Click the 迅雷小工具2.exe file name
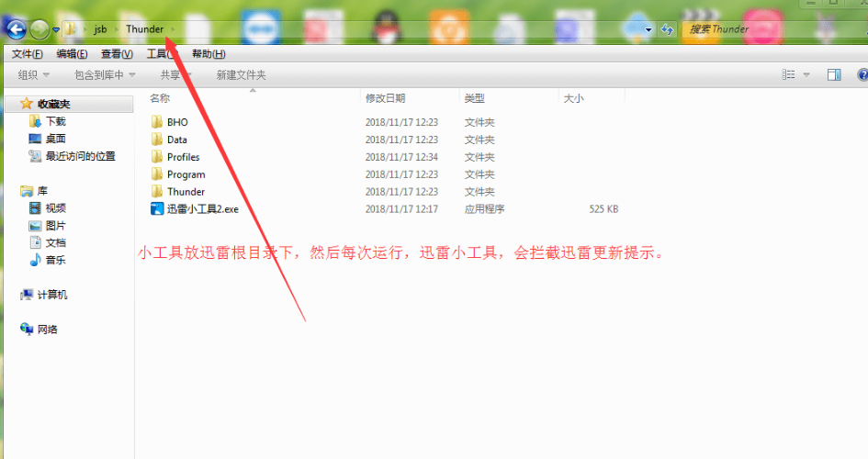868x459 pixels. click(x=203, y=209)
